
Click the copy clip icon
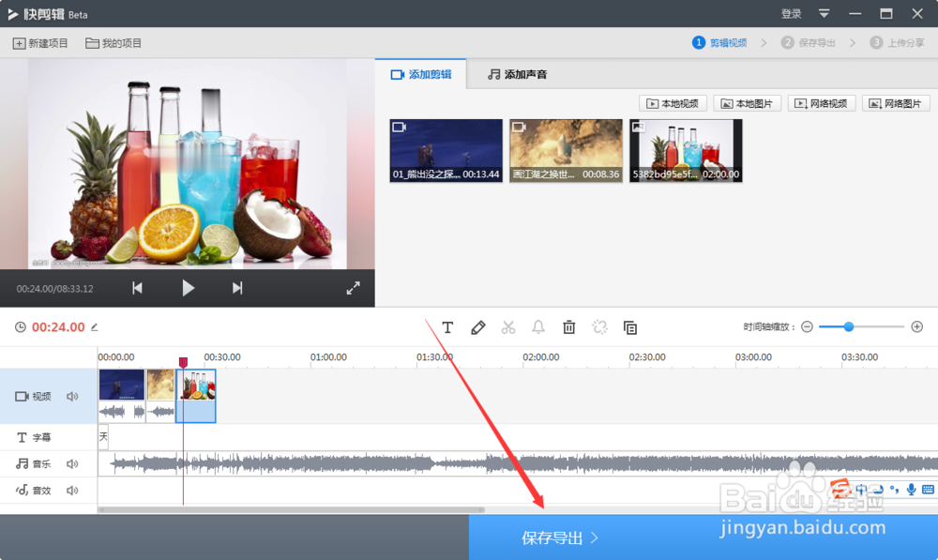coord(630,327)
